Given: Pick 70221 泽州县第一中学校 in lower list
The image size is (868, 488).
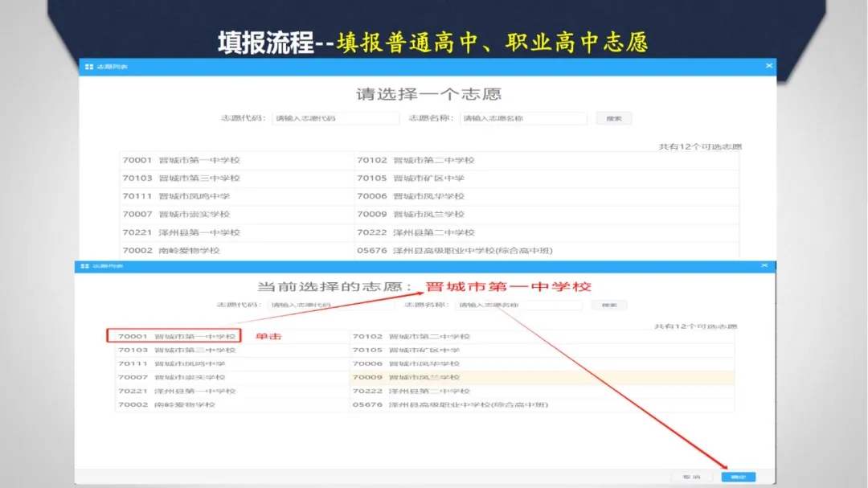Looking at the screenshot, I should 176,391.
